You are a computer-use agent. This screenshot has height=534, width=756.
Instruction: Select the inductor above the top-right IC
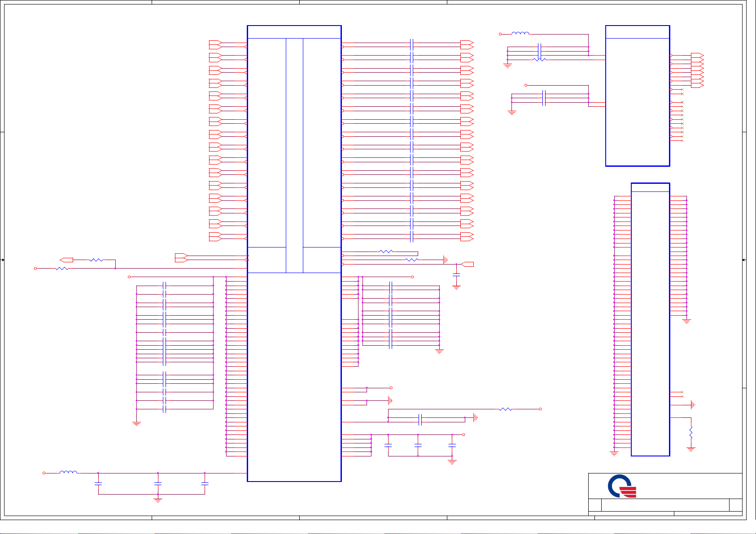(x=520, y=33)
